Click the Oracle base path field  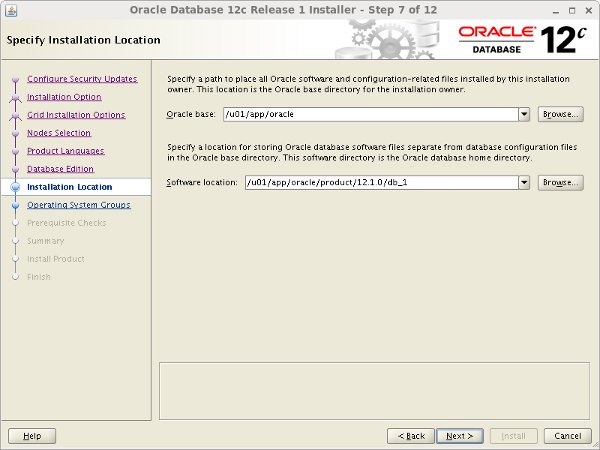coord(371,114)
